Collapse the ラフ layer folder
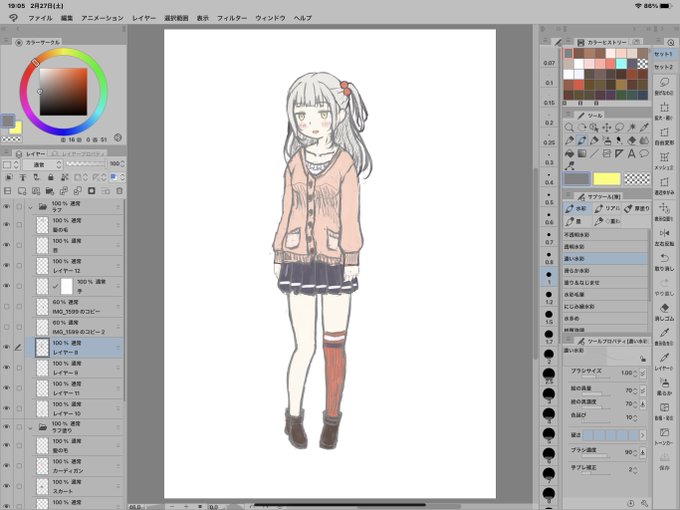 coord(30,207)
